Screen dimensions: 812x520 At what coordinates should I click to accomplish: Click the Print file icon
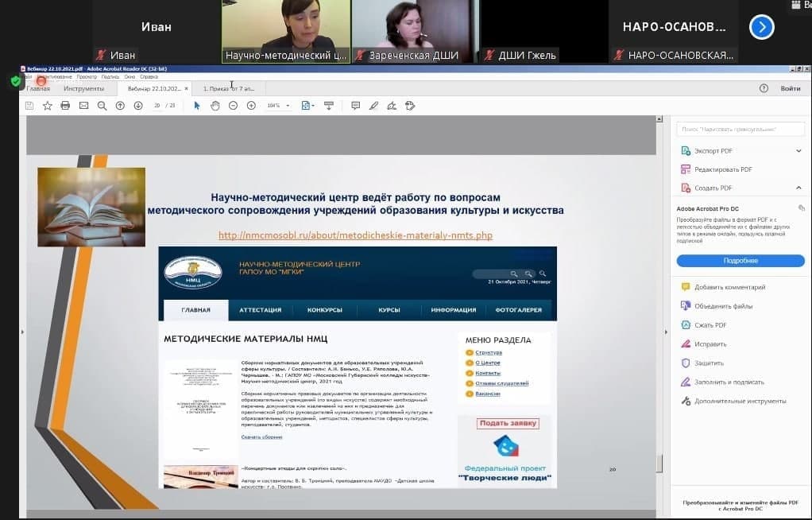(x=65, y=106)
